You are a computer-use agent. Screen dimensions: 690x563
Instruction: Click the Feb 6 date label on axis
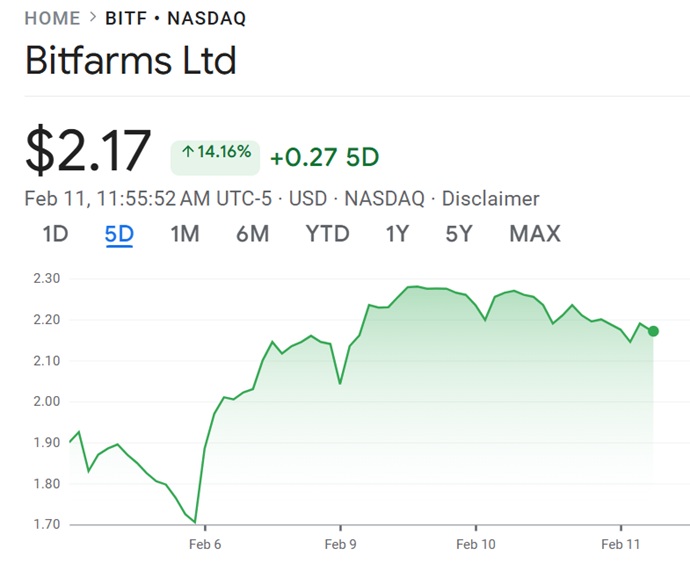tap(205, 545)
